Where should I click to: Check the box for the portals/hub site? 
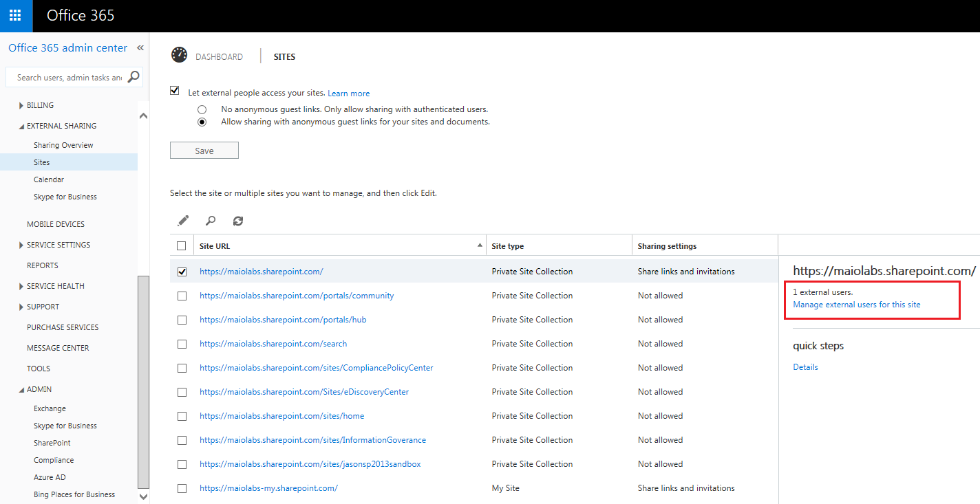coord(182,319)
